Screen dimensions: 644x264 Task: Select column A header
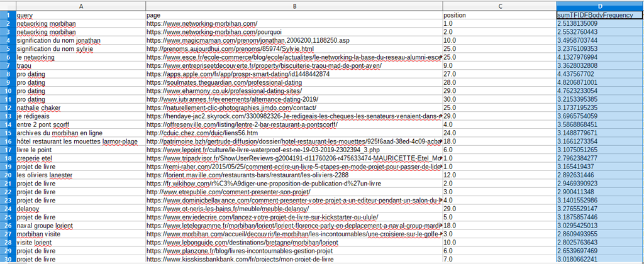[x=81, y=6]
